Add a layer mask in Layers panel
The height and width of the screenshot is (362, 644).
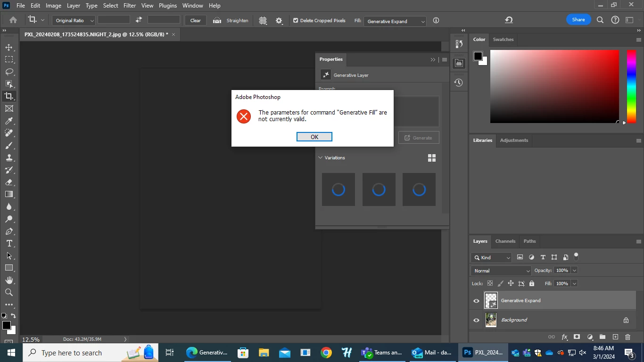[577, 337]
